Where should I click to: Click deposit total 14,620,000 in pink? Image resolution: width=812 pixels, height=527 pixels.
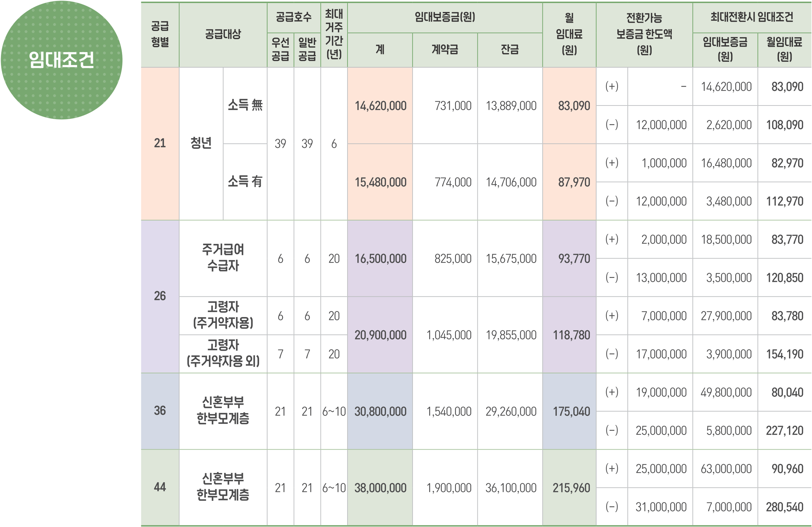click(380, 106)
